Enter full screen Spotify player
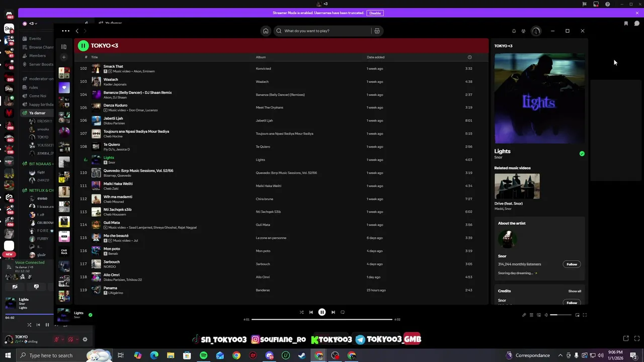 585,315
